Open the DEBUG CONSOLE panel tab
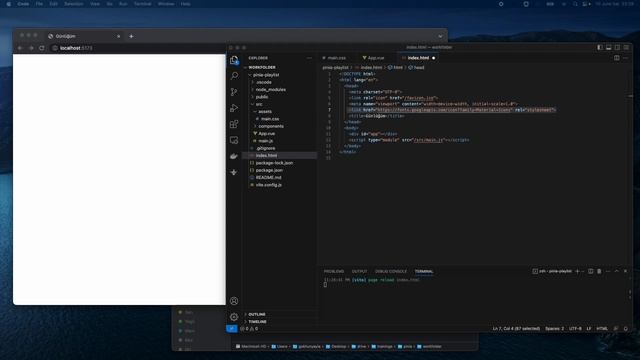This screenshot has height=360, width=640. 391,271
